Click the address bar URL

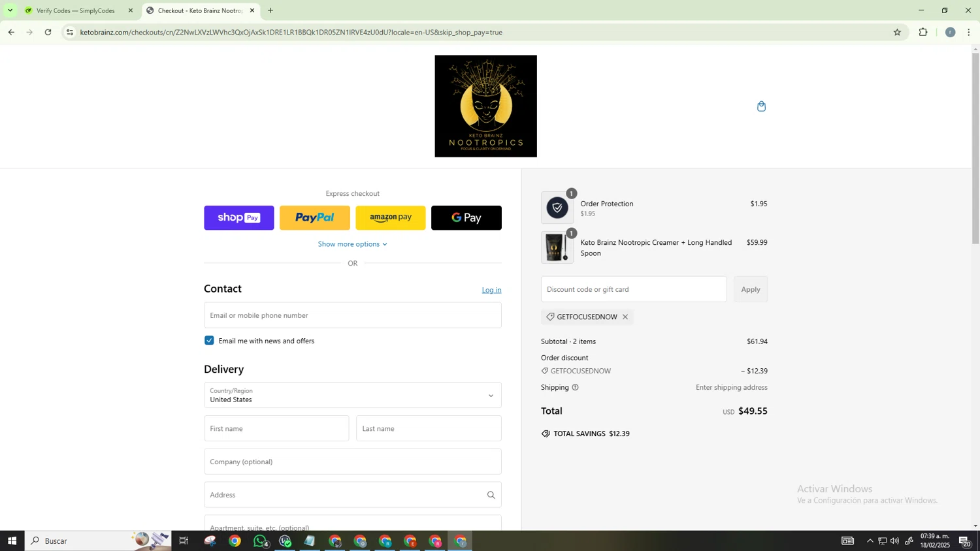click(291, 32)
